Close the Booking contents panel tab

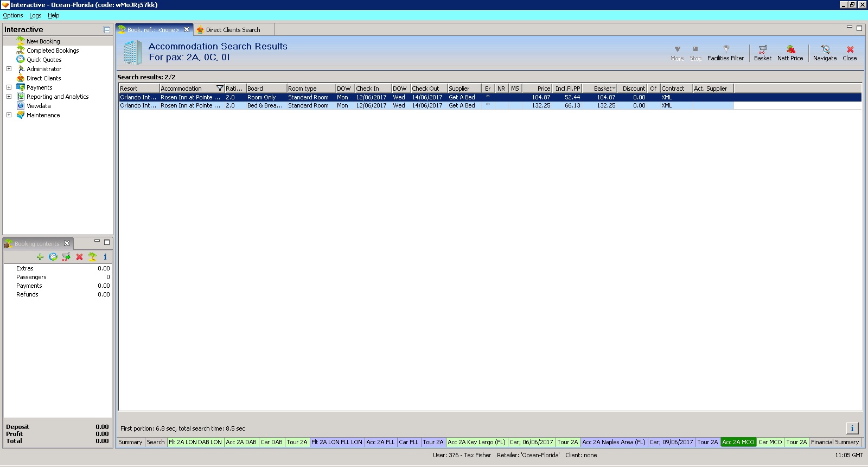pyautogui.click(x=67, y=243)
